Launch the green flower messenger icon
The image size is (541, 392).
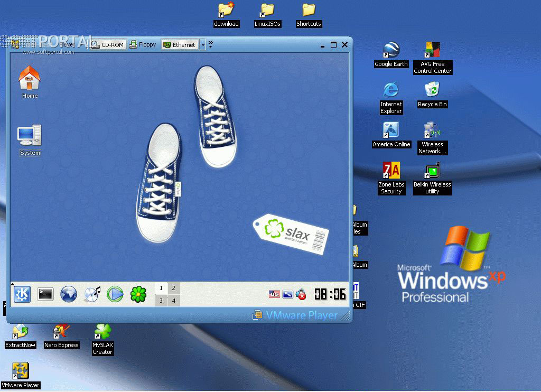point(138,294)
